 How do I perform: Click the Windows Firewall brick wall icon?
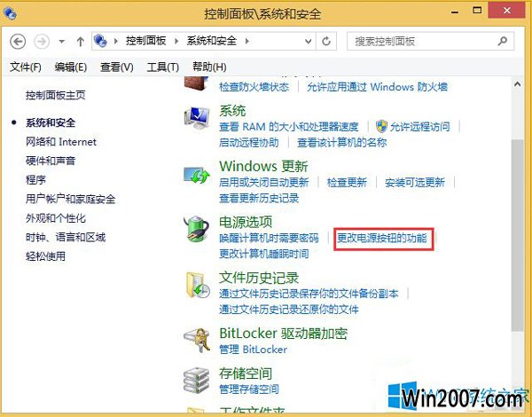[x=197, y=83]
